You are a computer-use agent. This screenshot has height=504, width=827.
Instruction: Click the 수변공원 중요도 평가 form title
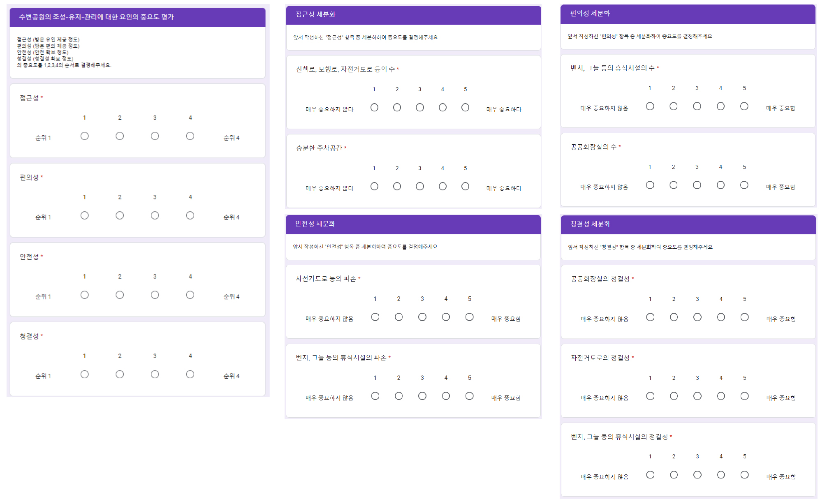coord(96,17)
